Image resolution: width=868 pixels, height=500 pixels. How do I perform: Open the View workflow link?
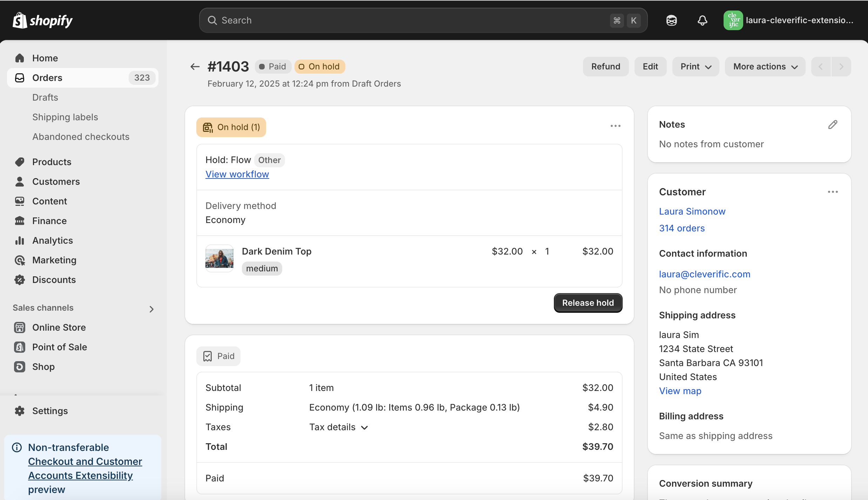237,174
